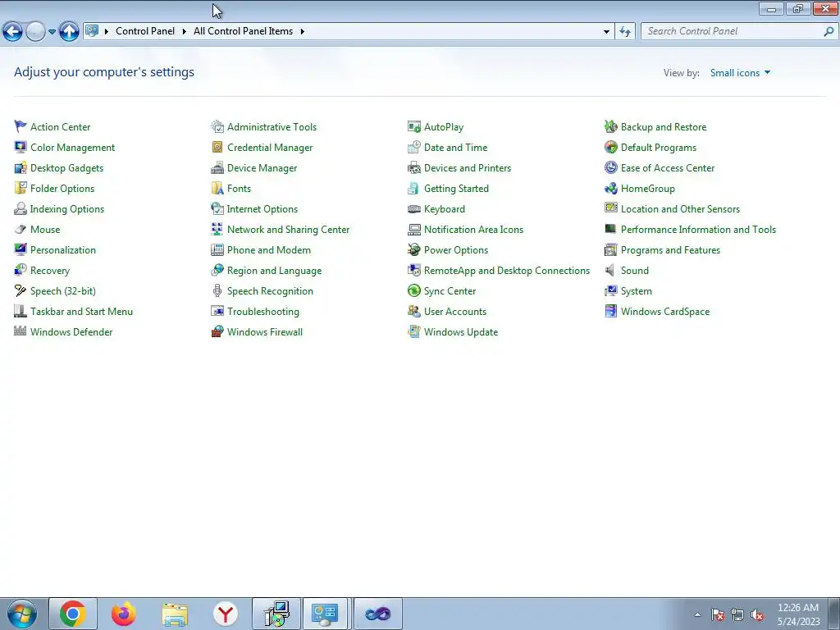
Task: Open the Power Options icon
Action: tap(414, 249)
